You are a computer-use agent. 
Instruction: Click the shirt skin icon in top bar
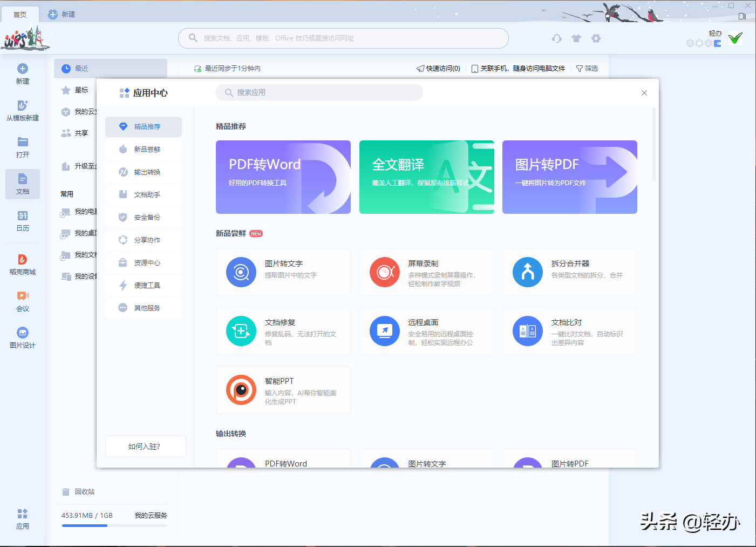(x=576, y=38)
